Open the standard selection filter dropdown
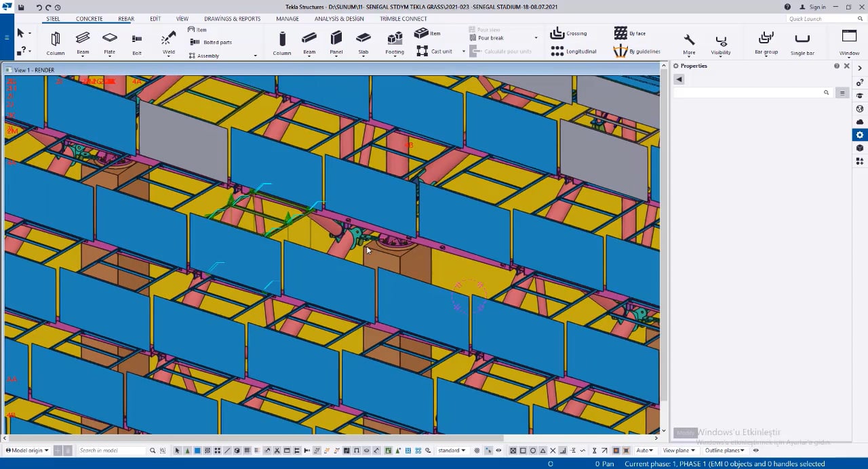 [x=452, y=450]
